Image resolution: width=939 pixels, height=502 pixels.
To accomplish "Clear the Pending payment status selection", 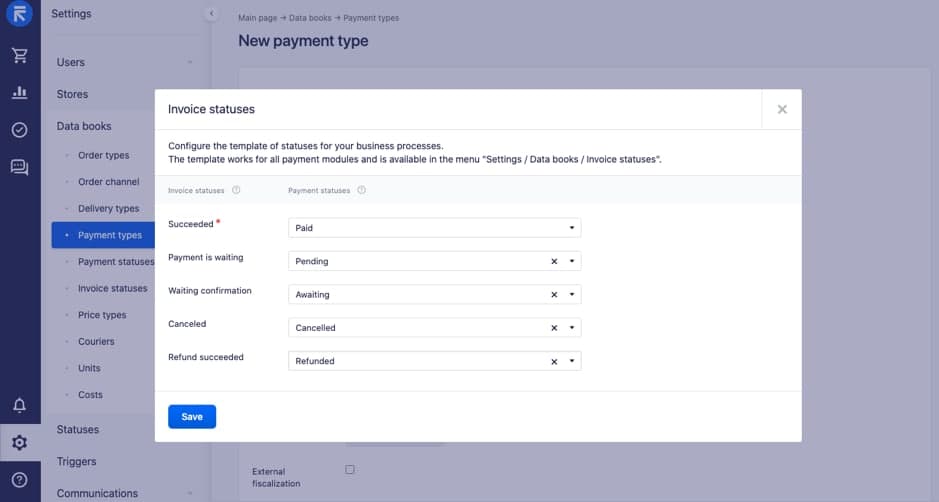I will (554, 261).
